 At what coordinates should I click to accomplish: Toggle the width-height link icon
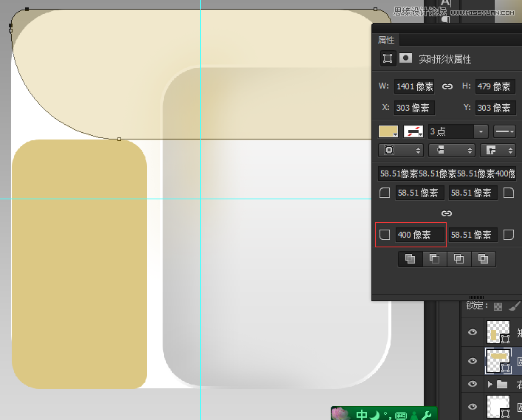447,86
